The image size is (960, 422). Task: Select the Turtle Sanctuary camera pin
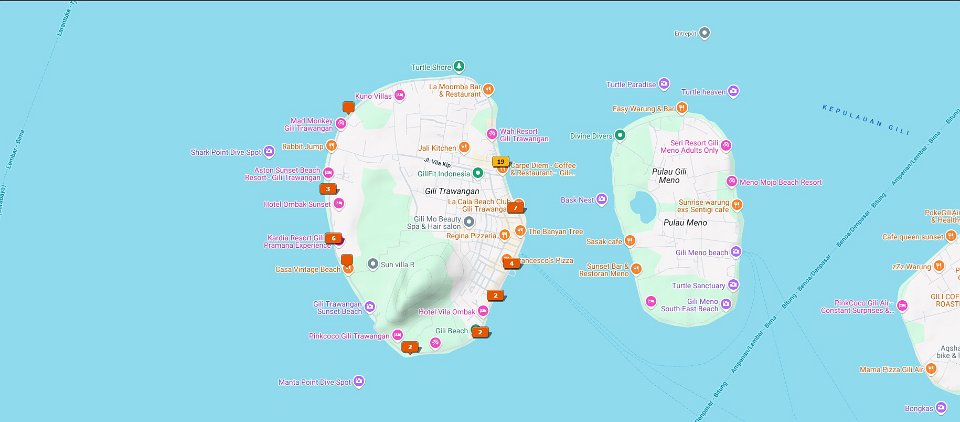(x=731, y=285)
